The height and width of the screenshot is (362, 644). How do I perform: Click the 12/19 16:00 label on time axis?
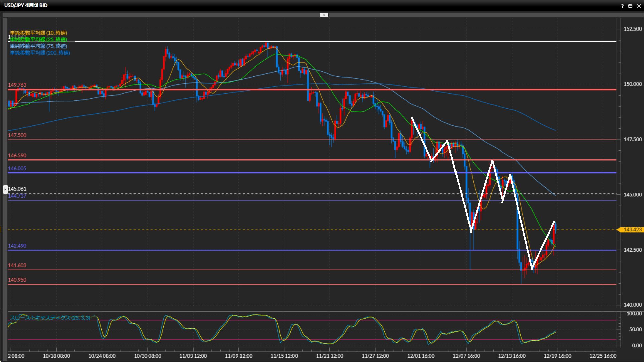click(x=557, y=356)
